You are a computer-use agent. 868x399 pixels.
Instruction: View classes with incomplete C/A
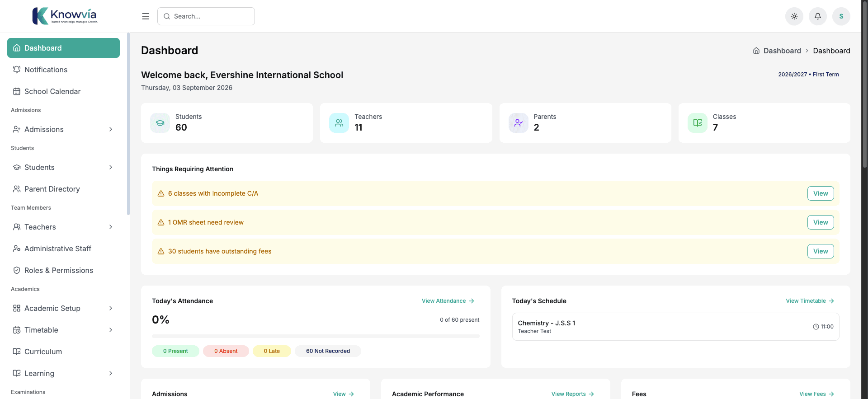pos(821,193)
